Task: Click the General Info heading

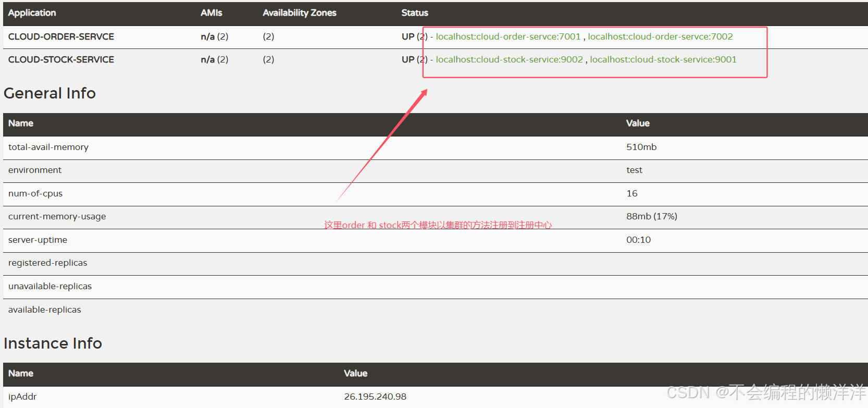Action: tap(49, 93)
